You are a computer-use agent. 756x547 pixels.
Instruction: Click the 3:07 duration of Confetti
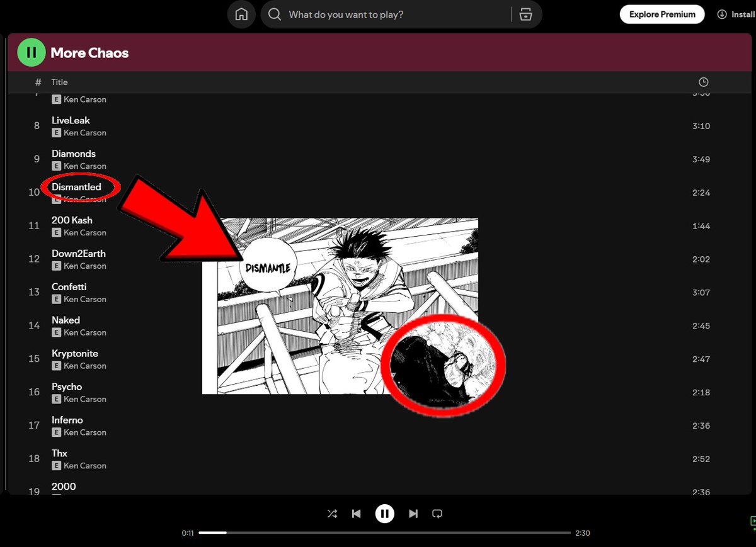pos(701,293)
